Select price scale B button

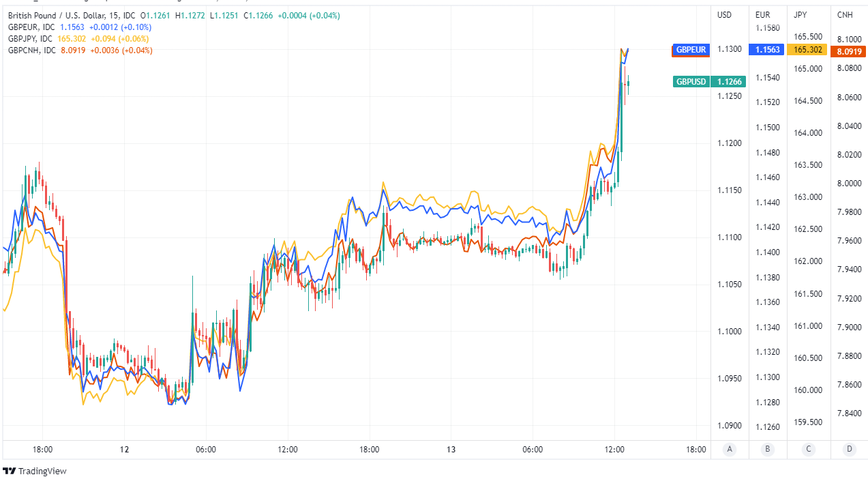(768, 449)
